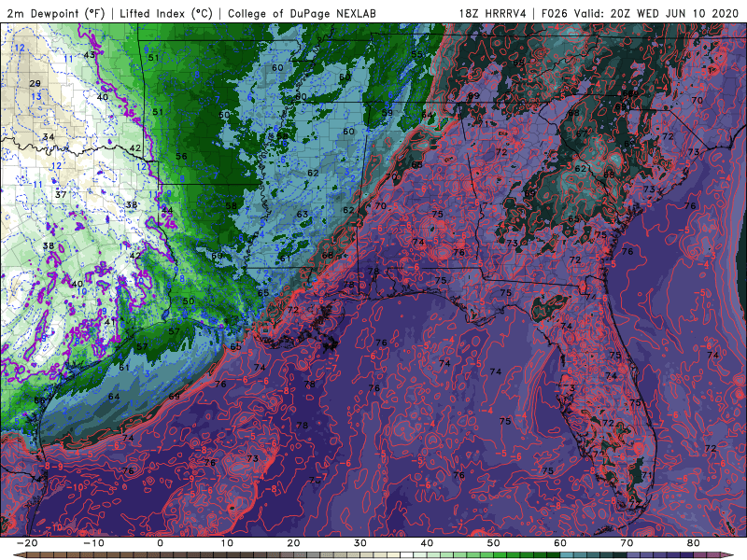Viewport: 747px width, 560px height.
Task: Click the "F026 Valid: 20Z WED JUN 10 2020" text
Action: 640,13
